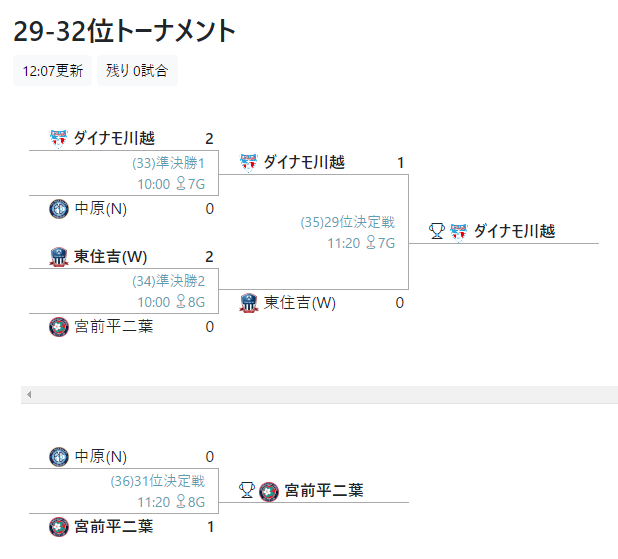Click the 残り0試合 remaining matches badge
This screenshot has width=618, height=559.
tap(137, 71)
